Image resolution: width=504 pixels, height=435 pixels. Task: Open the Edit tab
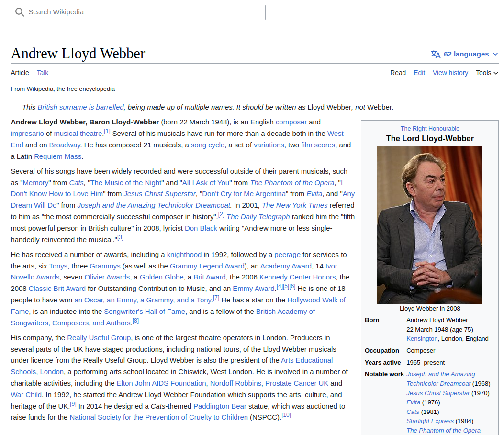[x=419, y=73]
